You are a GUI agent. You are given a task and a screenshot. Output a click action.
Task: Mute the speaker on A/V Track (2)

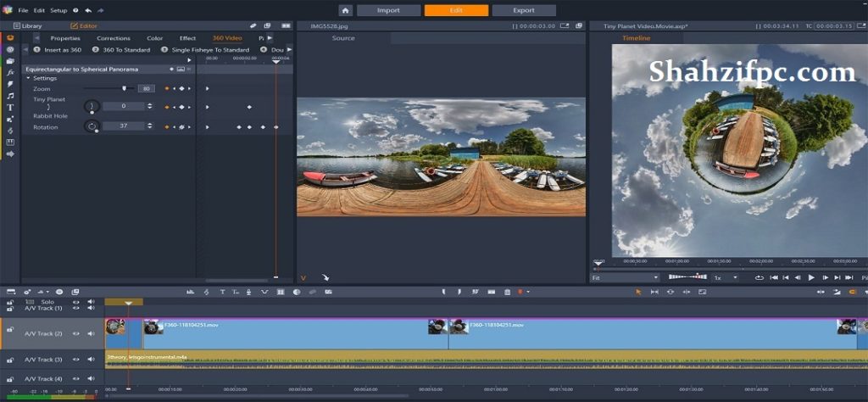pos(90,334)
